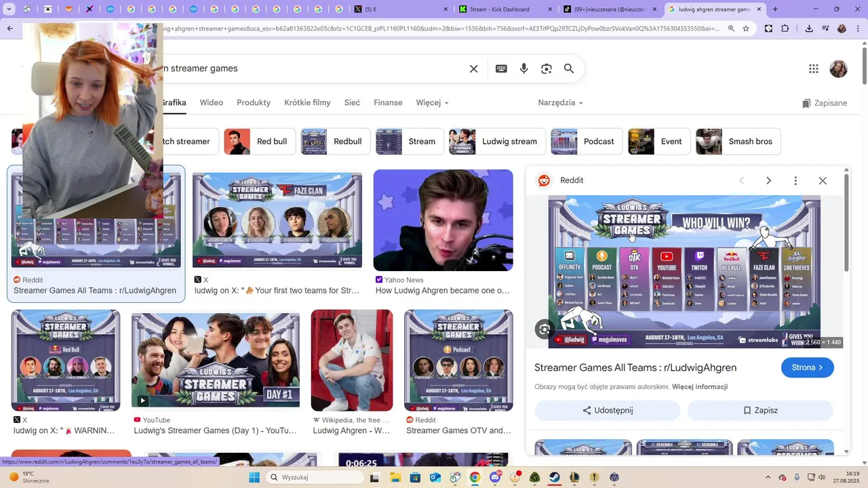Open the Narzędzia tools dropdown
Image resolution: width=868 pixels, height=488 pixels.
[x=560, y=102]
